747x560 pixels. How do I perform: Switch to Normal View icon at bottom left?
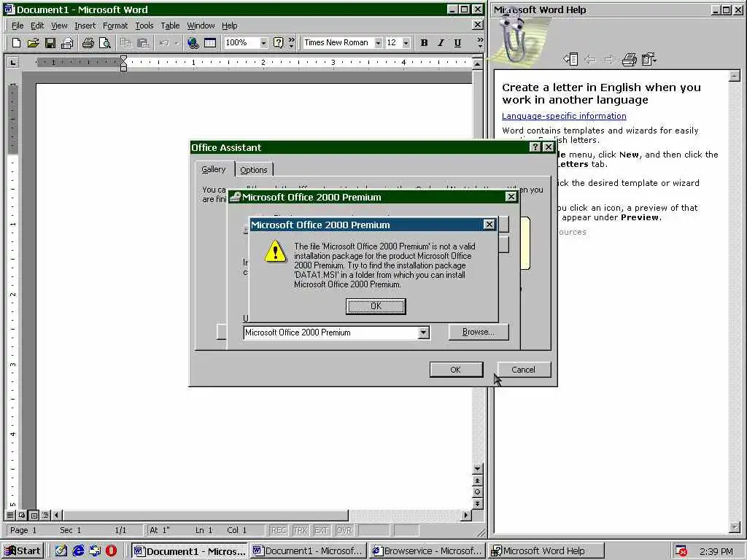pyautogui.click(x=10, y=516)
